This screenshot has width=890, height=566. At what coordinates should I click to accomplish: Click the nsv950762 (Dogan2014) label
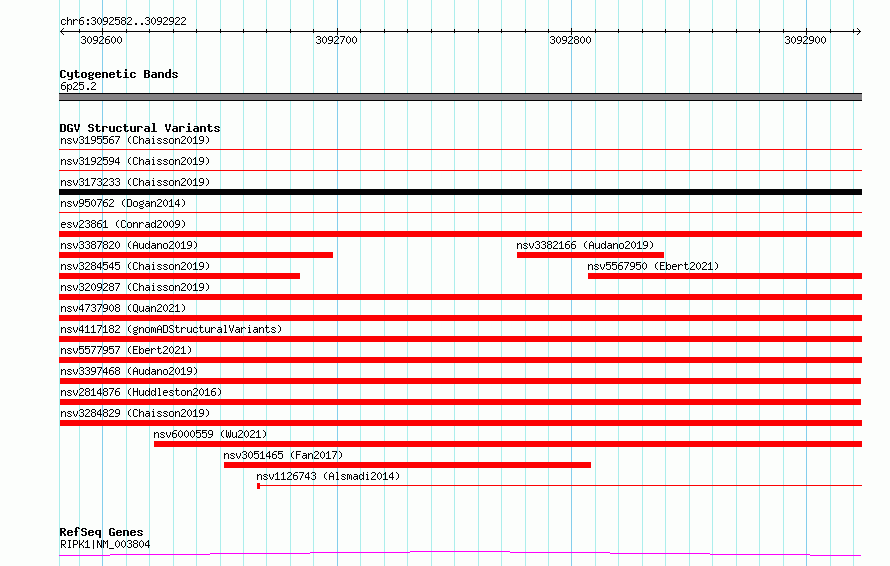123,203
